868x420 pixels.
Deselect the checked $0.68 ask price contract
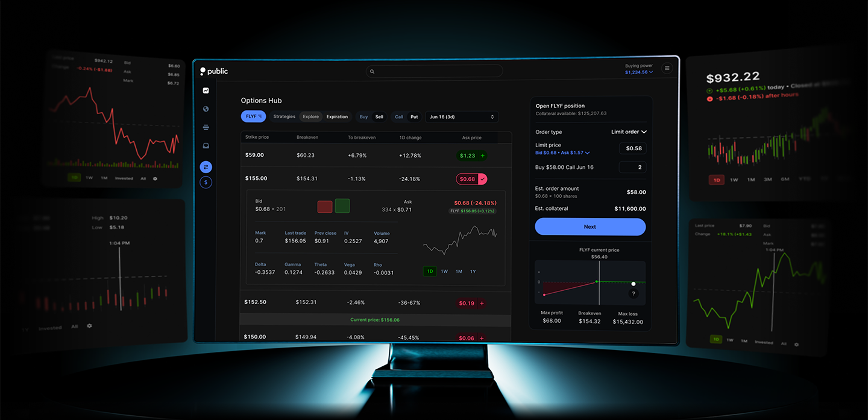[x=471, y=179]
